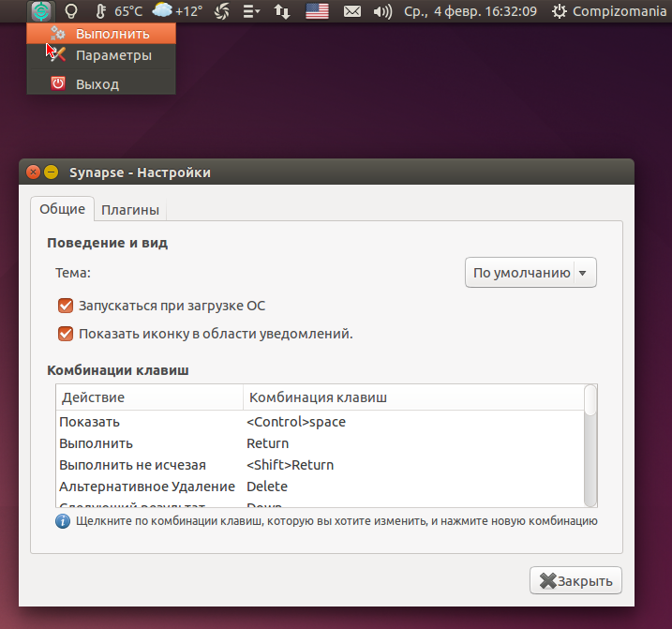Open the list-style indicator menu in the panel
The image size is (672, 629).
pyautogui.click(x=251, y=11)
